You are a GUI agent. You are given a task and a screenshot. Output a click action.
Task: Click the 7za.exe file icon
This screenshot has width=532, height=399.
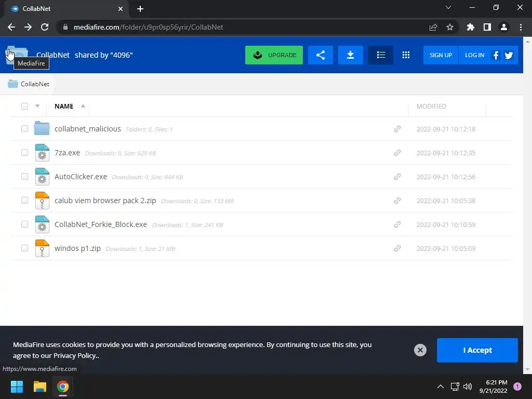42,153
